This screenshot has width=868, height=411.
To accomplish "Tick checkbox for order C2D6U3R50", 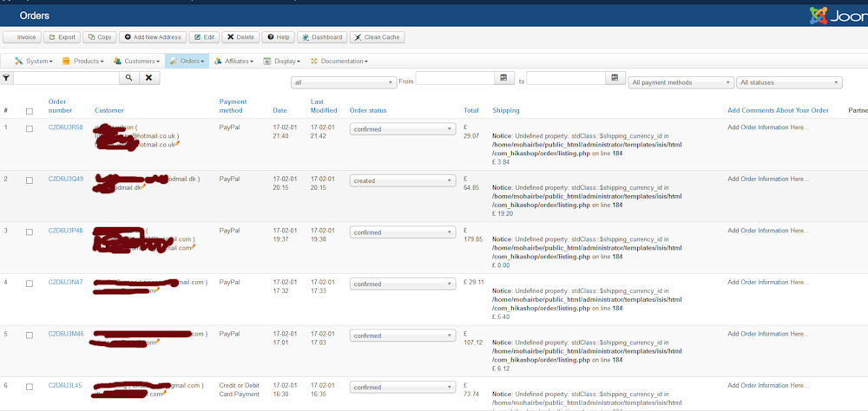I will coord(30,128).
